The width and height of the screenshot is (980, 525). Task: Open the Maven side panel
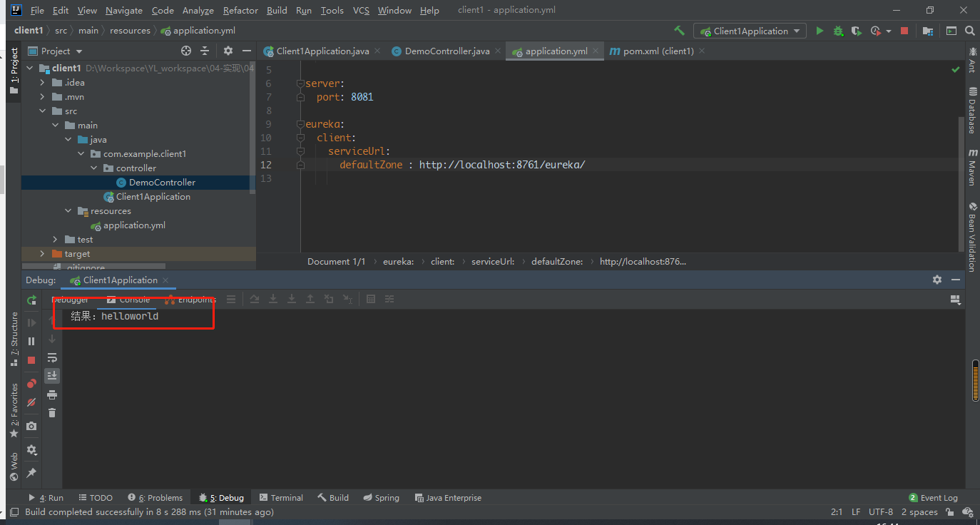pyautogui.click(x=973, y=167)
